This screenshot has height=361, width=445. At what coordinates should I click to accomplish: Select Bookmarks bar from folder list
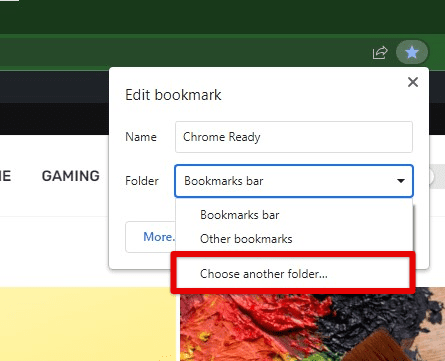(x=294, y=215)
